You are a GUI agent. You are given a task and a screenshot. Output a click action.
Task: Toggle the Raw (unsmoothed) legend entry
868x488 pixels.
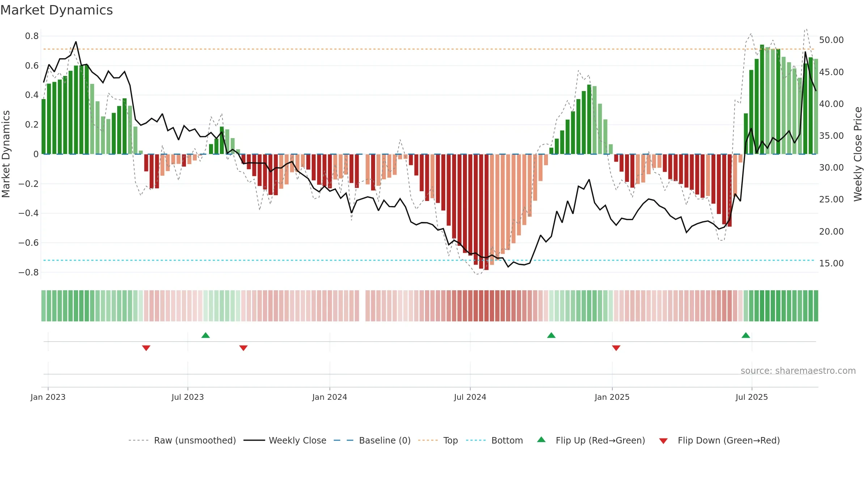coord(182,440)
